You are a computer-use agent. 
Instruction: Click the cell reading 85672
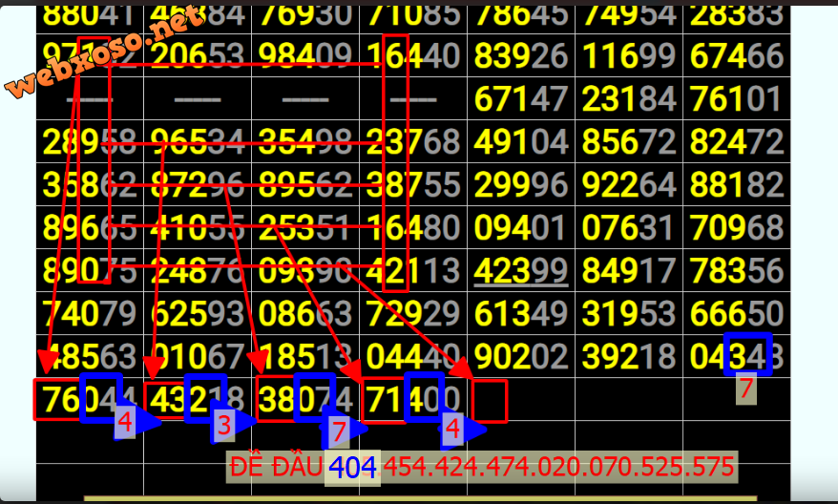coord(629,141)
